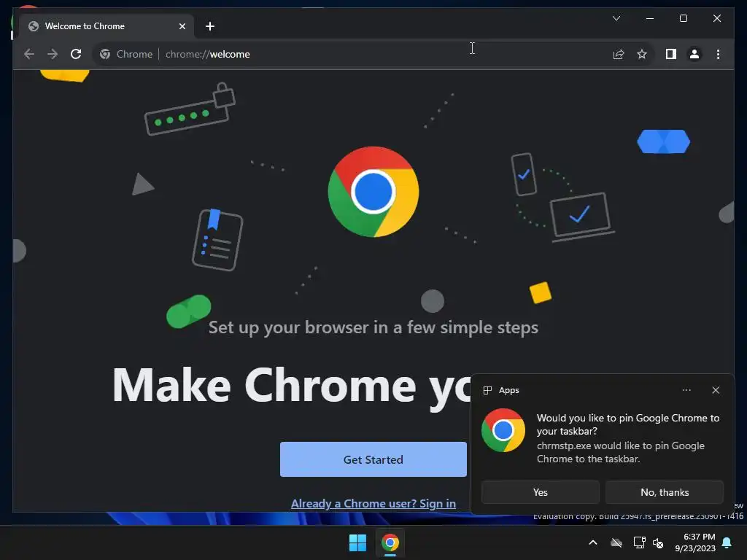The image size is (747, 560).
Task: Open the 6:37 PM clock and calendar
Action: click(x=695, y=542)
